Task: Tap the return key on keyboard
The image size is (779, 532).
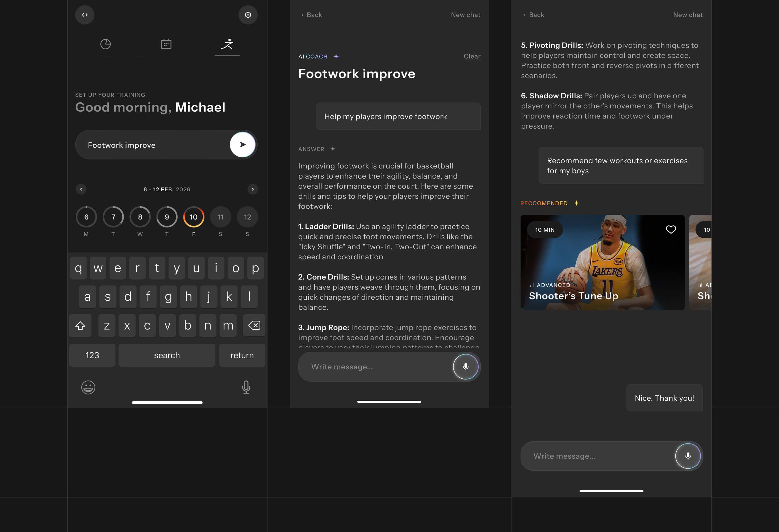Action: pos(242,355)
